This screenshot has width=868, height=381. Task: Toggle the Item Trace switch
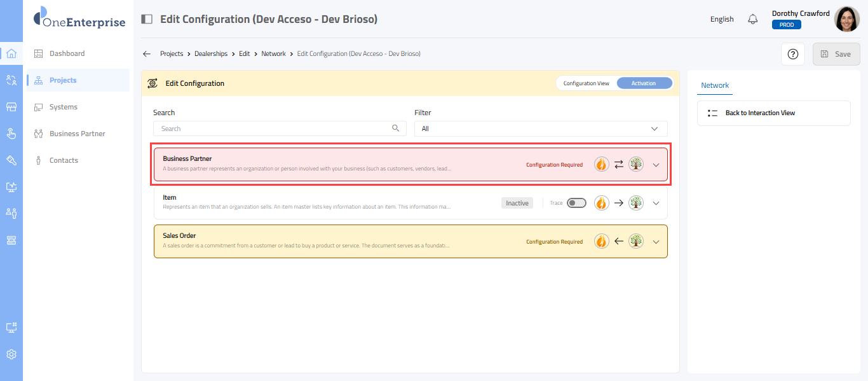(576, 203)
